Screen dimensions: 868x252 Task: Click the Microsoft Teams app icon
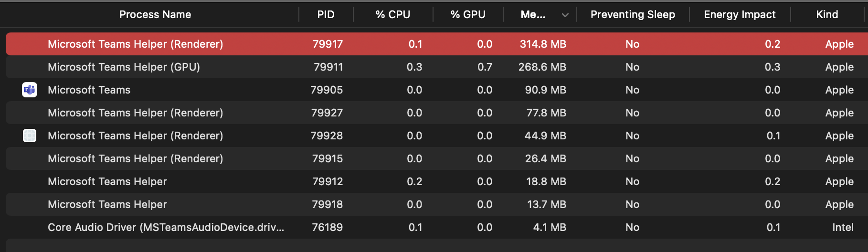pyautogui.click(x=30, y=90)
